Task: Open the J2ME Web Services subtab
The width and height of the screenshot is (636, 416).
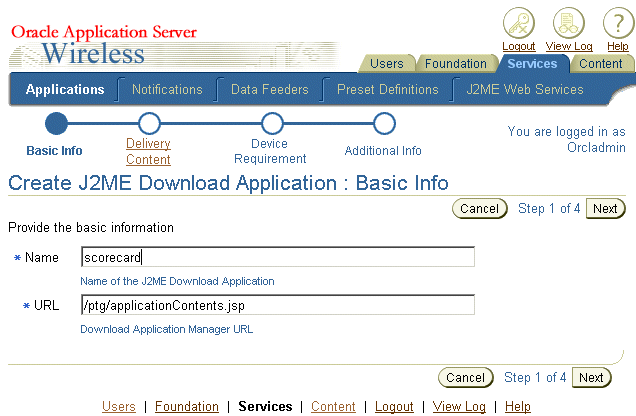Action: [x=525, y=89]
